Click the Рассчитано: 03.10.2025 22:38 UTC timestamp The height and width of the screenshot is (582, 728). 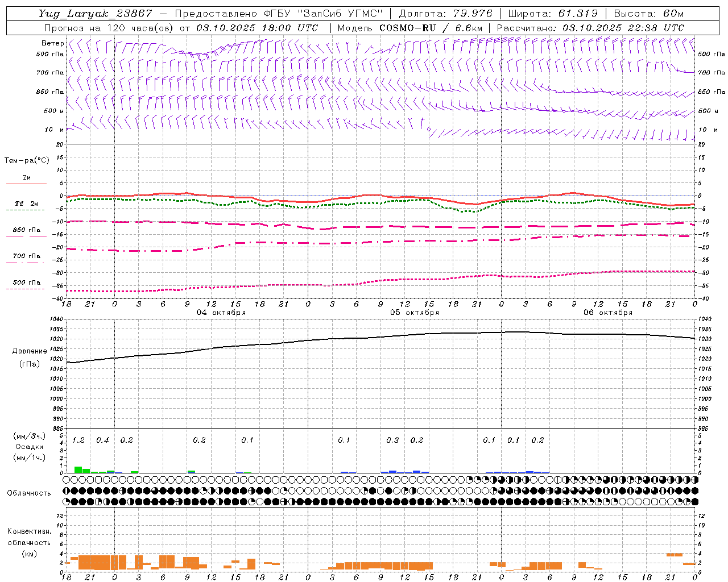(590, 28)
